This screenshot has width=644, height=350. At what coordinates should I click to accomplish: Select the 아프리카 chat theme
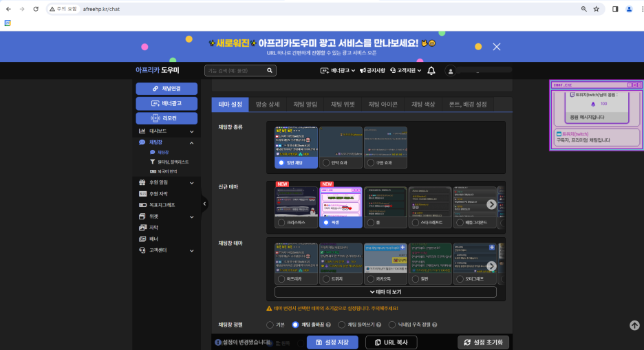[x=296, y=263]
